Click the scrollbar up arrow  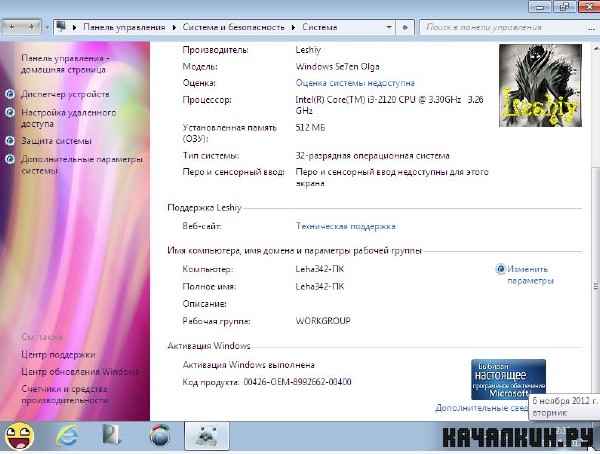click(x=596, y=48)
